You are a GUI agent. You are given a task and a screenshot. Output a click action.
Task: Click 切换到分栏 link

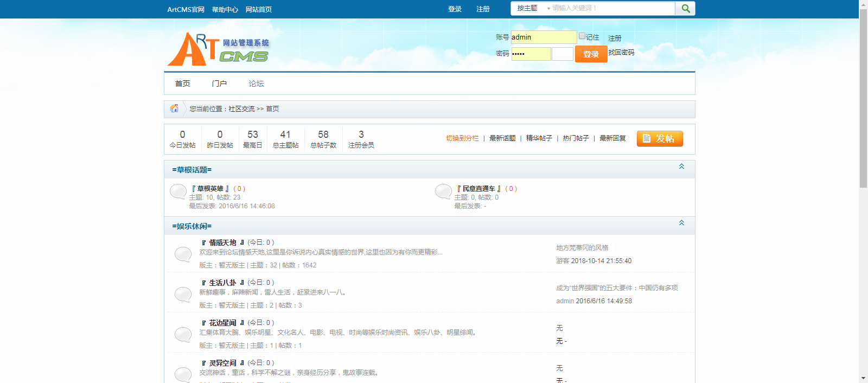(x=462, y=138)
